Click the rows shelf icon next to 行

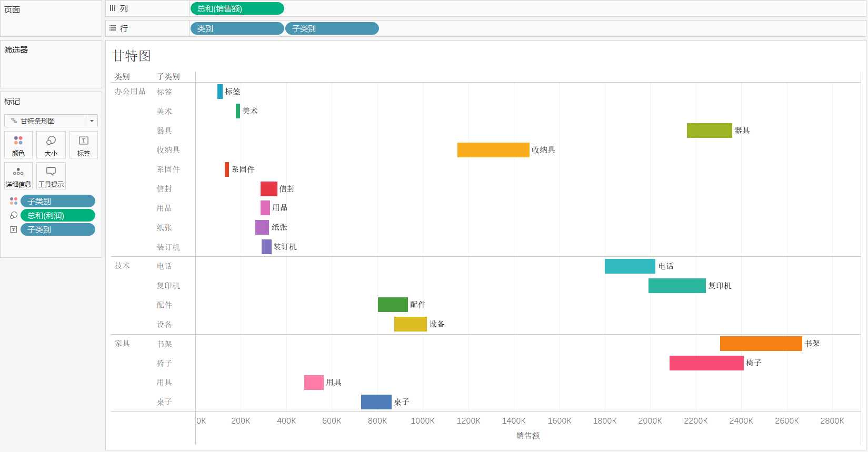click(x=113, y=28)
